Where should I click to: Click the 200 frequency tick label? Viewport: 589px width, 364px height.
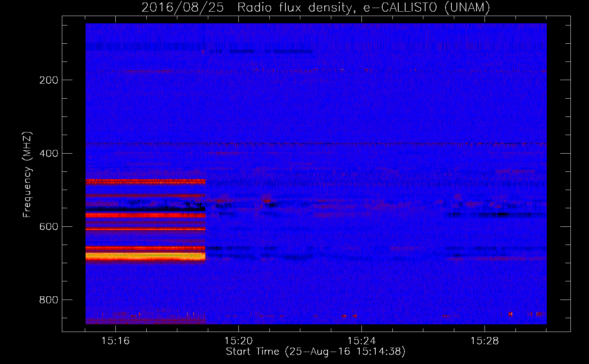(x=49, y=80)
